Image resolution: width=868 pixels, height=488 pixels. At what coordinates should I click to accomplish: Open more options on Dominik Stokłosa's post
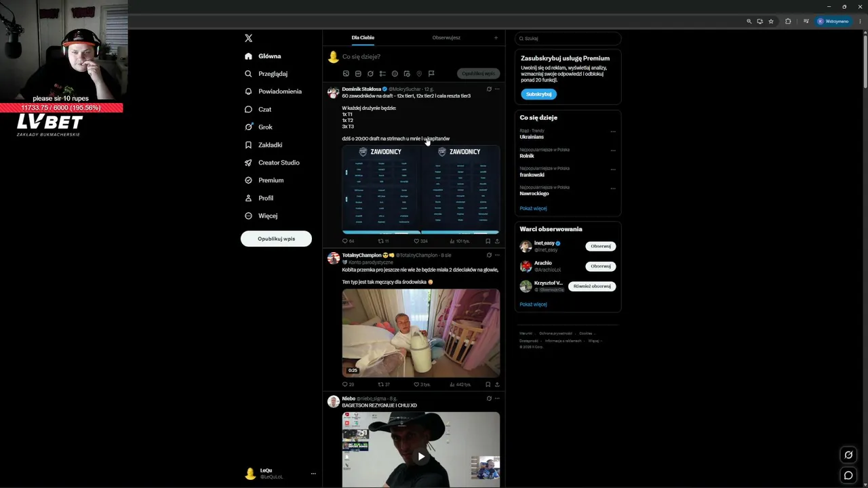pyautogui.click(x=497, y=89)
